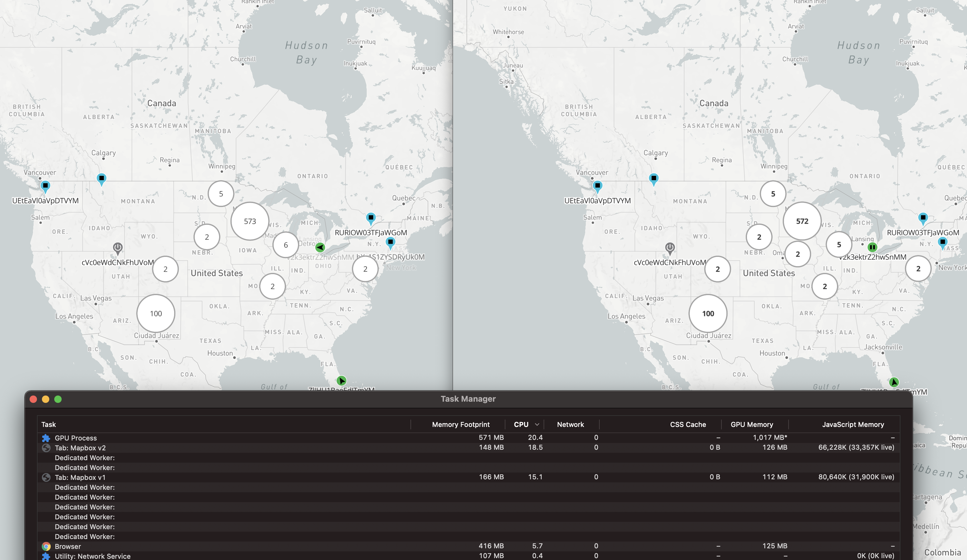Zoom the Task Manager window with green button
This screenshot has width=967, height=560.
[58, 399]
